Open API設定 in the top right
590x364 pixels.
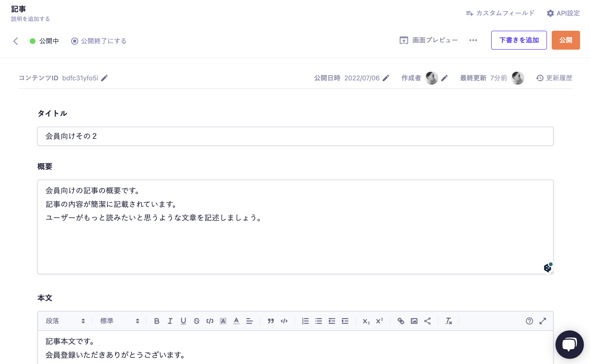[x=563, y=13]
